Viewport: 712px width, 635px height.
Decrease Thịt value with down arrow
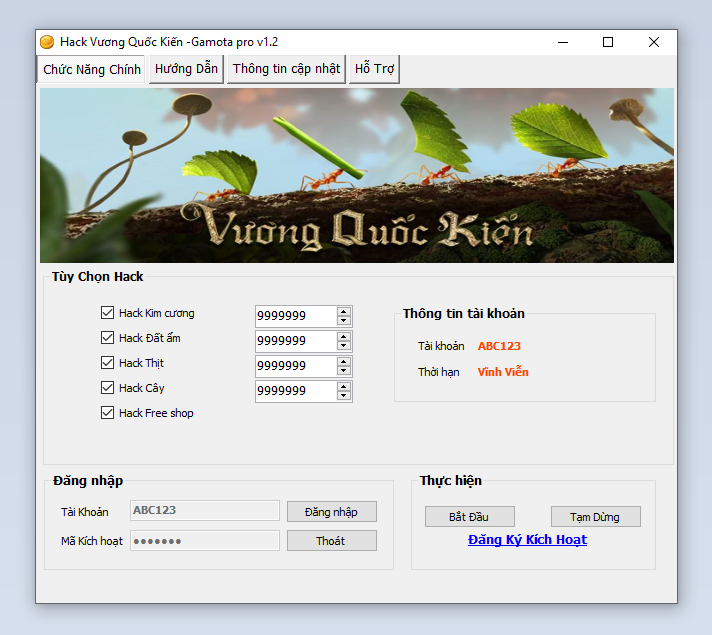point(344,371)
